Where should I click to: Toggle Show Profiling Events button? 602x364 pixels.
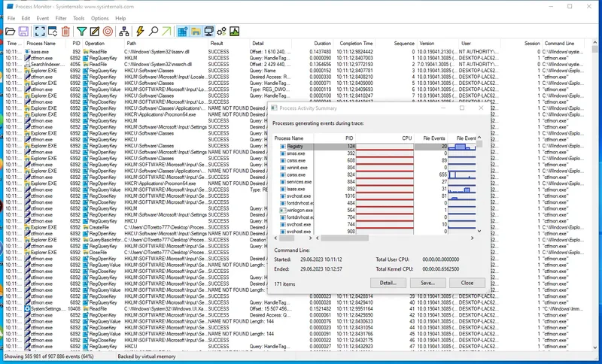pos(234,32)
